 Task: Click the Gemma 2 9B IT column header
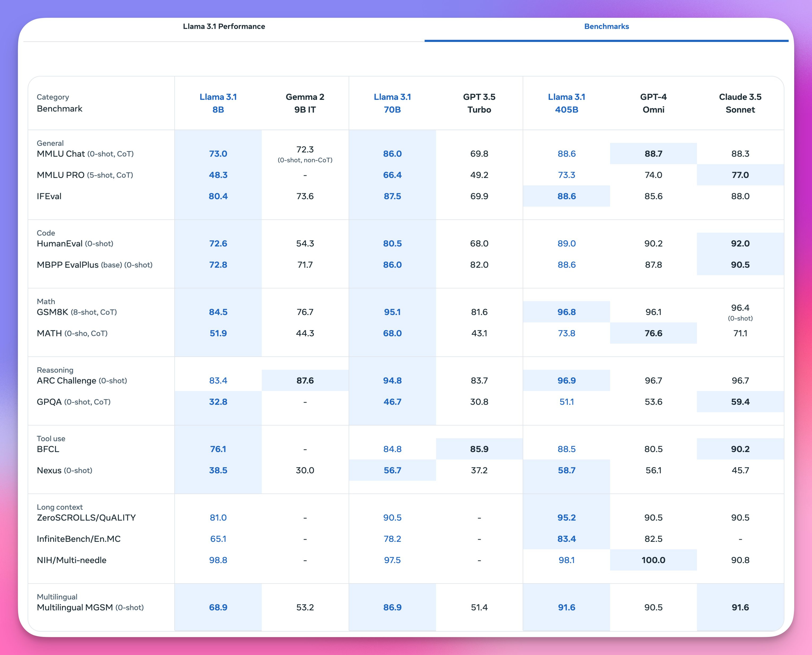[305, 103]
